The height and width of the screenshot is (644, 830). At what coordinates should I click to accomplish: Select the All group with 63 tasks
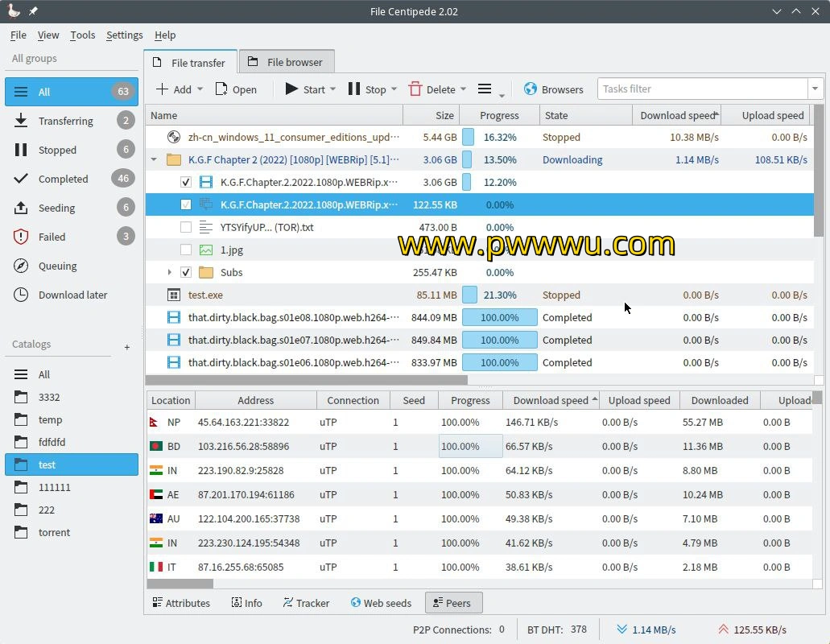[72, 92]
